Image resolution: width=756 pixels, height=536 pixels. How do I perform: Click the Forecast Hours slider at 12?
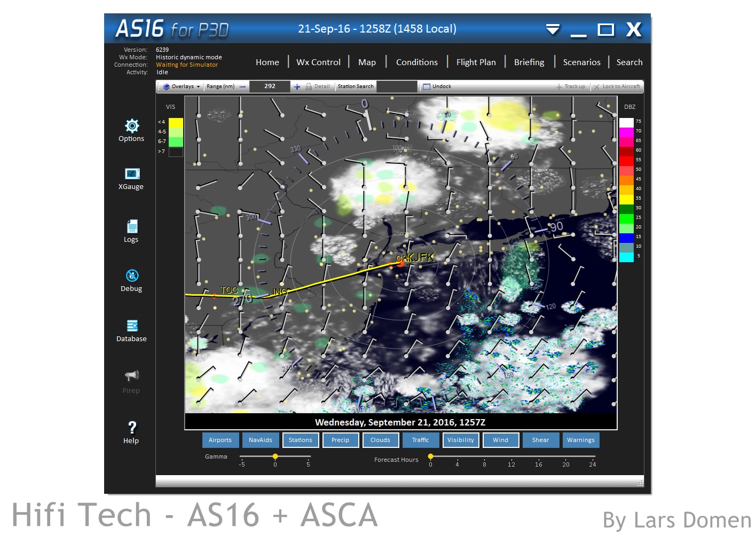[x=511, y=457]
